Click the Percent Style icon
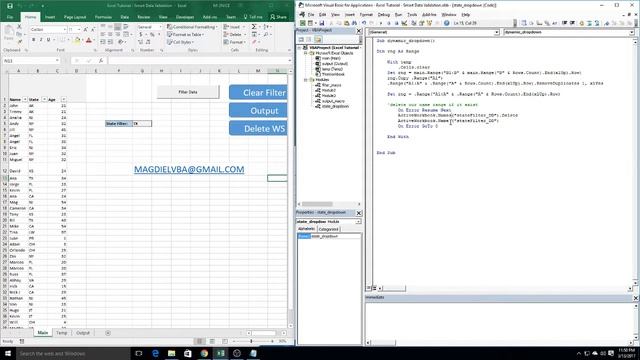Image resolution: width=640 pixels, height=360 pixels. (152, 35)
